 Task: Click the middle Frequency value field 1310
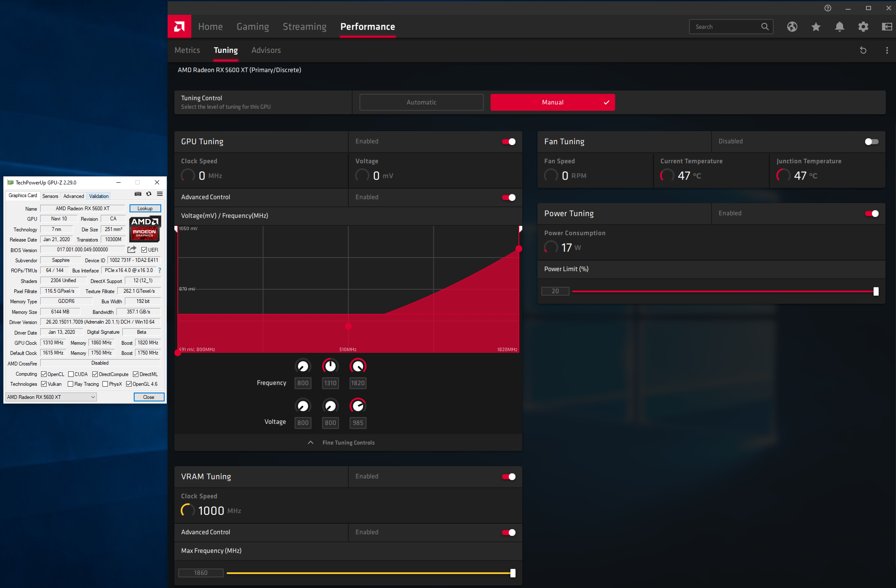[x=331, y=383]
